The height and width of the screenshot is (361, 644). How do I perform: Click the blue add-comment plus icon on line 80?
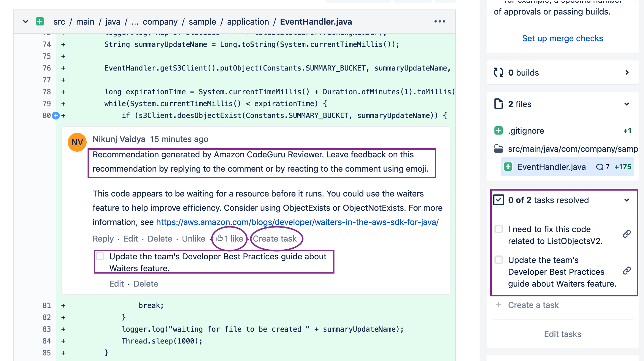56,116
